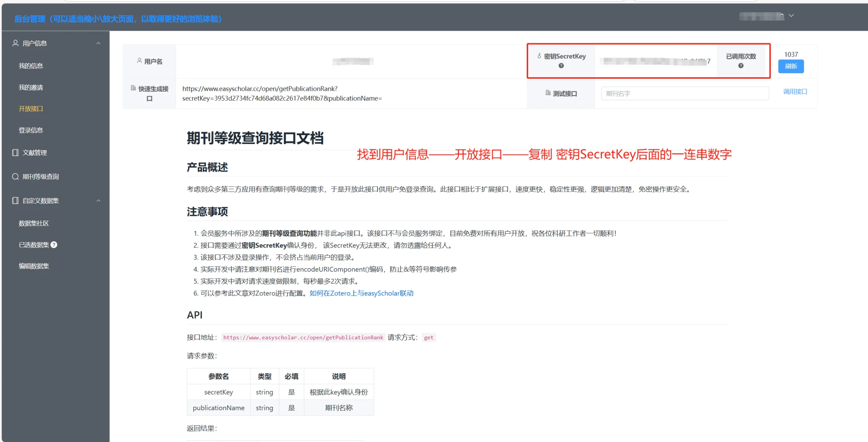Viewport: 868px width, 442px height.
Task: Click the search icon next to 期刊等级查询
Action: pyautogui.click(x=15, y=176)
